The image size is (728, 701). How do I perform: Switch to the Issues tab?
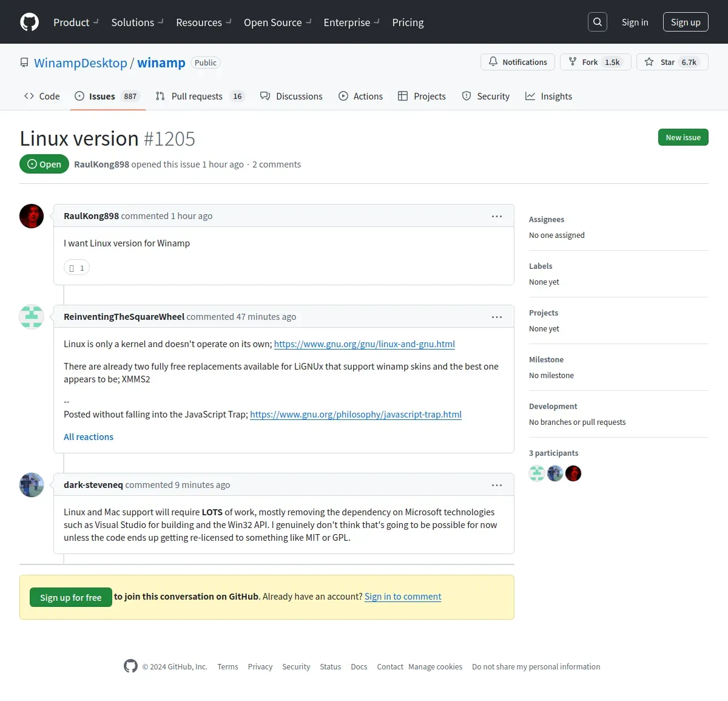click(x=107, y=96)
